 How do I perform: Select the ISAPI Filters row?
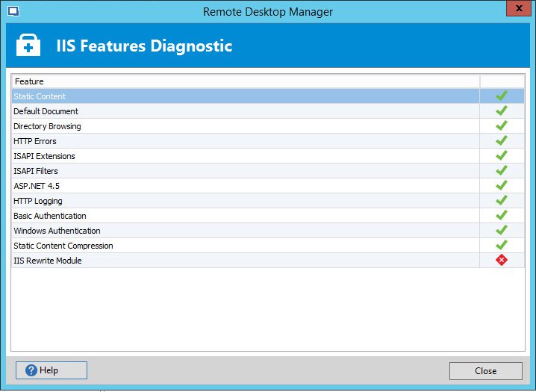click(x=268, y=171)
